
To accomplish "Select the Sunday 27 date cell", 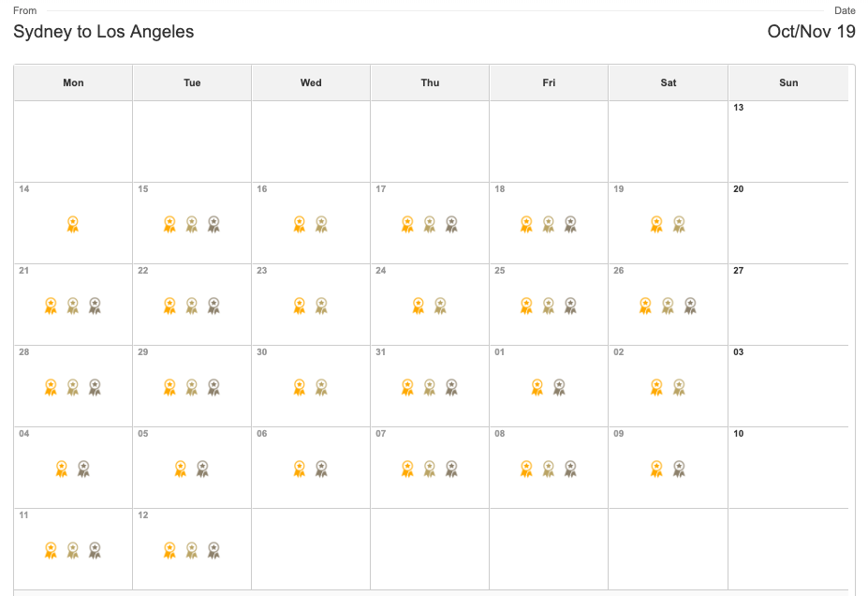I will pyautogui.click(x=788, y=305).
